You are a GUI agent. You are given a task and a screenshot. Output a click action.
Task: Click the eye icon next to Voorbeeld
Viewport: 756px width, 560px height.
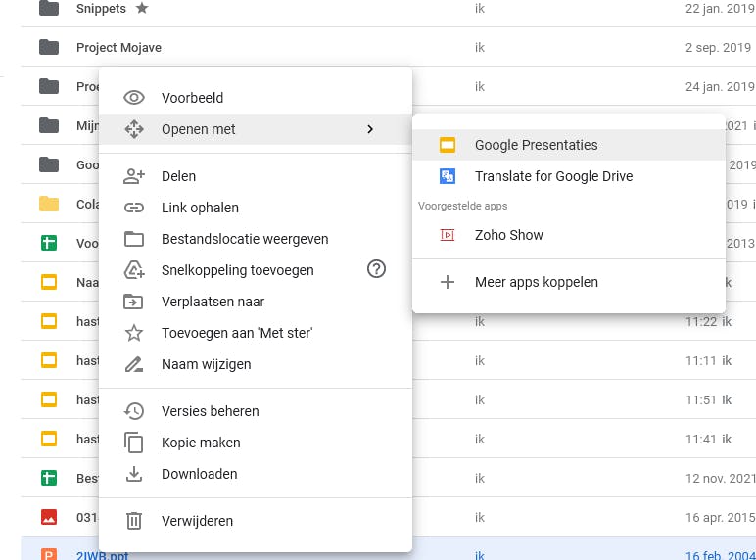click(134, 98)
